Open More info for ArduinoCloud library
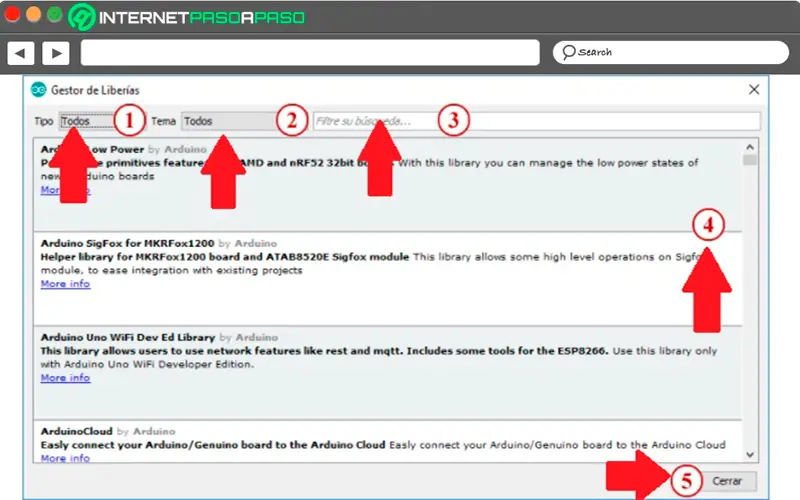 pyautogui.click(x=65, y=458)
